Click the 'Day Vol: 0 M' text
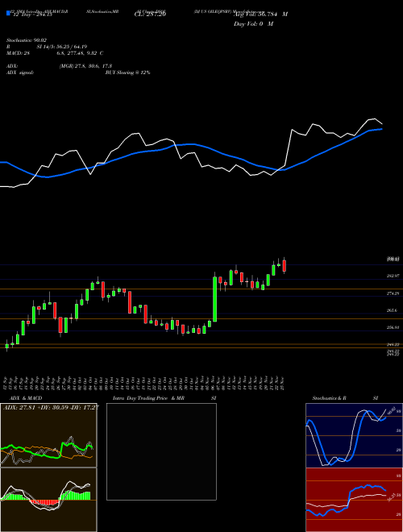 253,24
